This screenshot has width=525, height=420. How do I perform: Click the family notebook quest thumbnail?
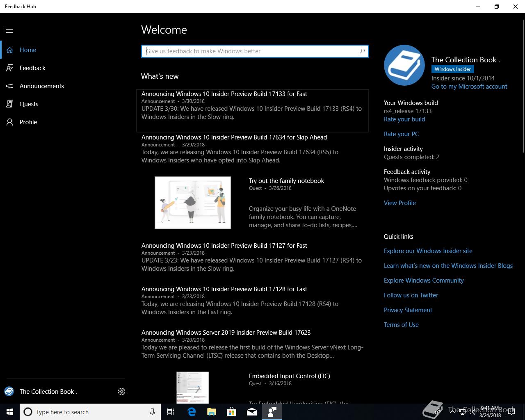click(193, 203)
